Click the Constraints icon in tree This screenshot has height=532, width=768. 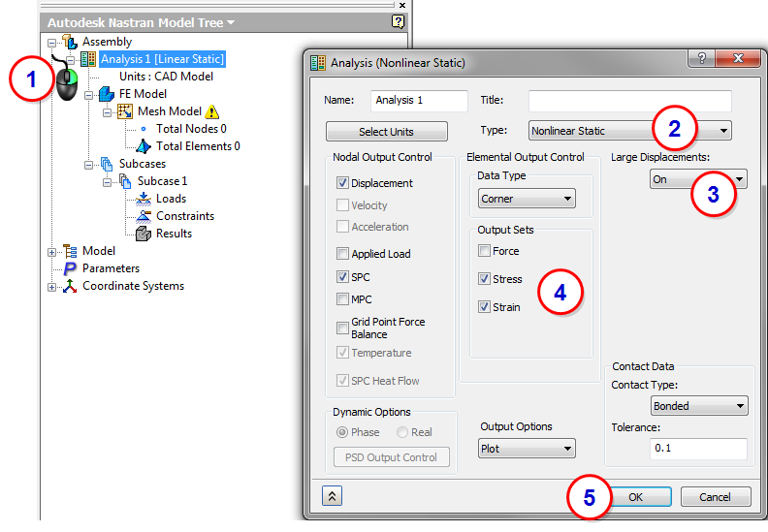tap(144, 216)
